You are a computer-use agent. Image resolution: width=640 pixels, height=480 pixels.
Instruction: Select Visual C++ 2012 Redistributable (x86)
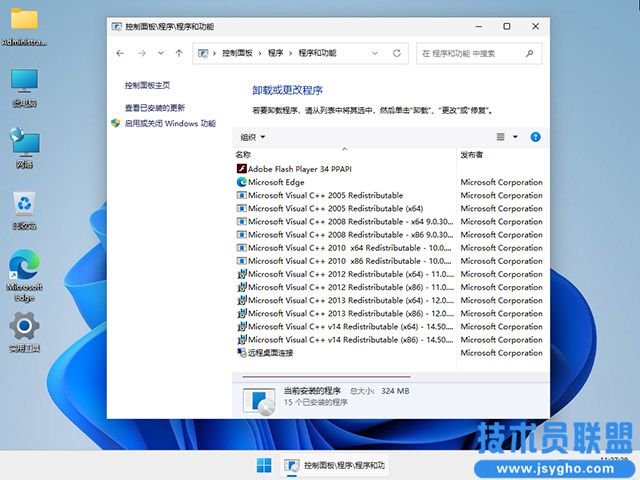[351, 287]
